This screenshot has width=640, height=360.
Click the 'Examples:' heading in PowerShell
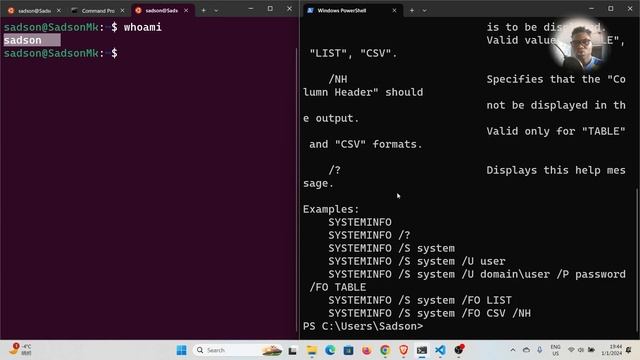(331, 209)
